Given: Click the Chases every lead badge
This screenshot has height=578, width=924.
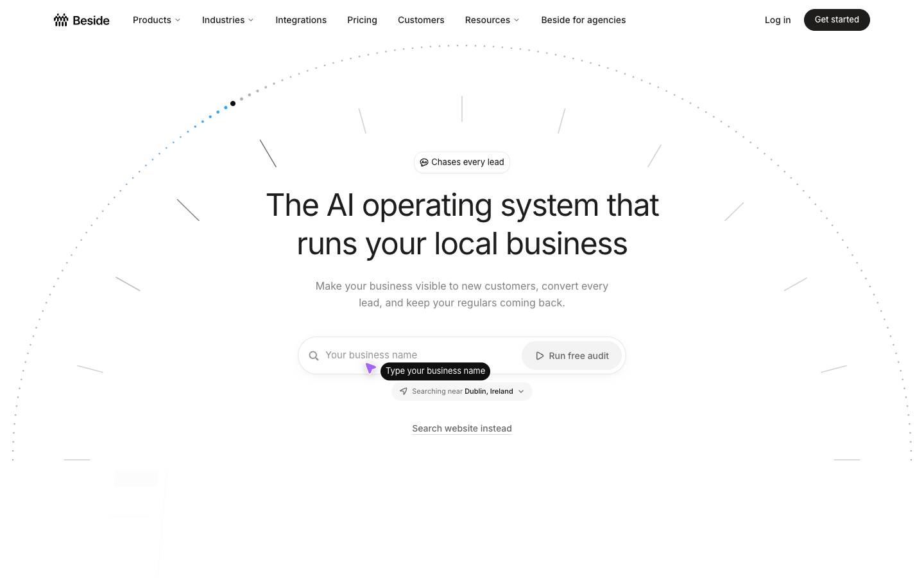Looking at the screenshot, I should [x=462, y=162].
